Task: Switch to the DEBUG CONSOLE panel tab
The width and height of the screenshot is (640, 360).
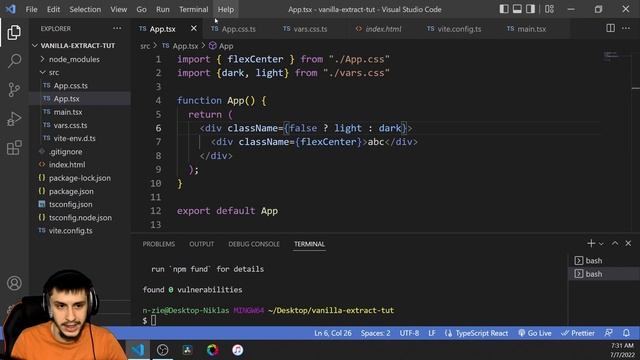Action: click(x=254, y=244)
